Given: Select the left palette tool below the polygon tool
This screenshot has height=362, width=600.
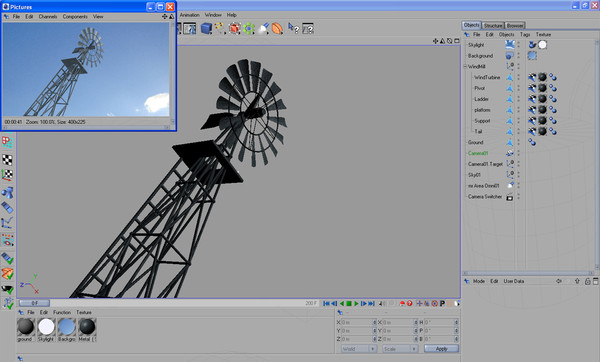Looking at the screenshot, I should coord(7,223).
